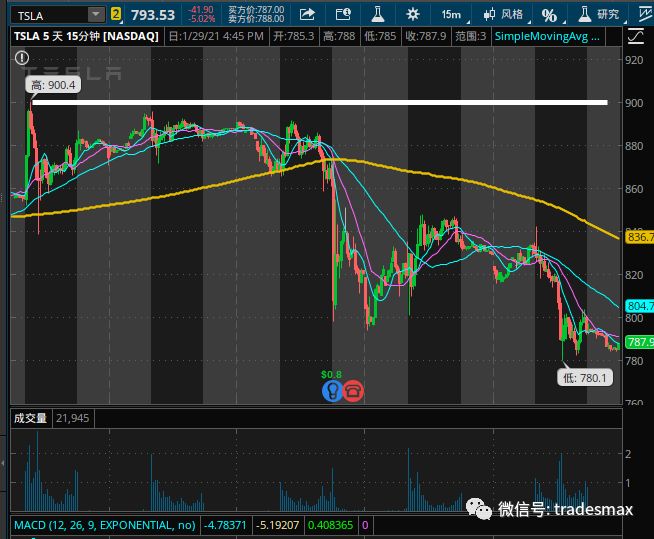Click the 收:787.9 close value
Image resolution: width=654 pixels, height=539 pixels.
pos(426,36)
